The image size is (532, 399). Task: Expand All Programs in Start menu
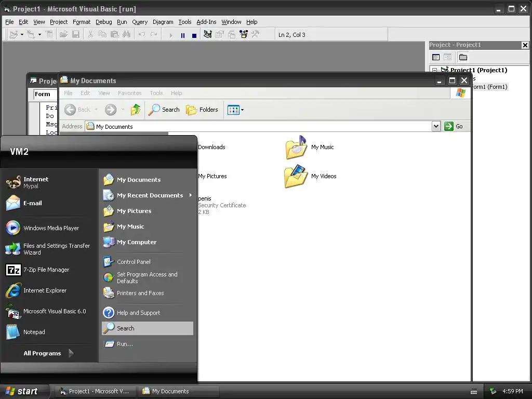48,353
